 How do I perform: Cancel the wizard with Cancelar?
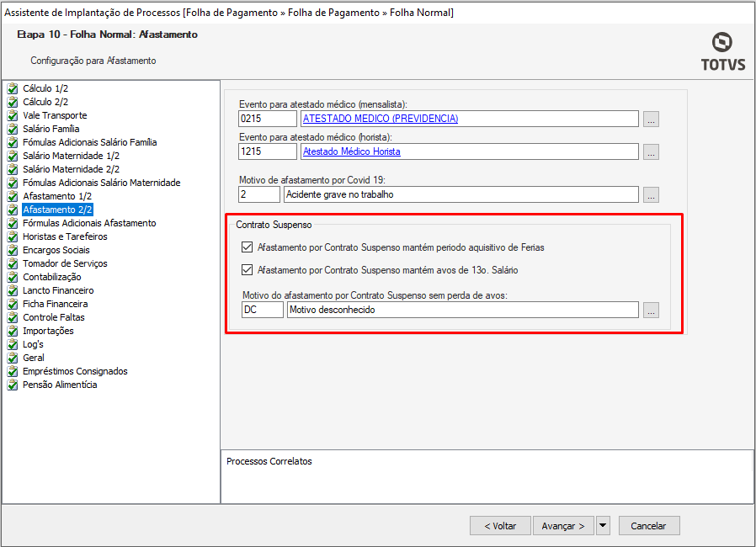649,526
